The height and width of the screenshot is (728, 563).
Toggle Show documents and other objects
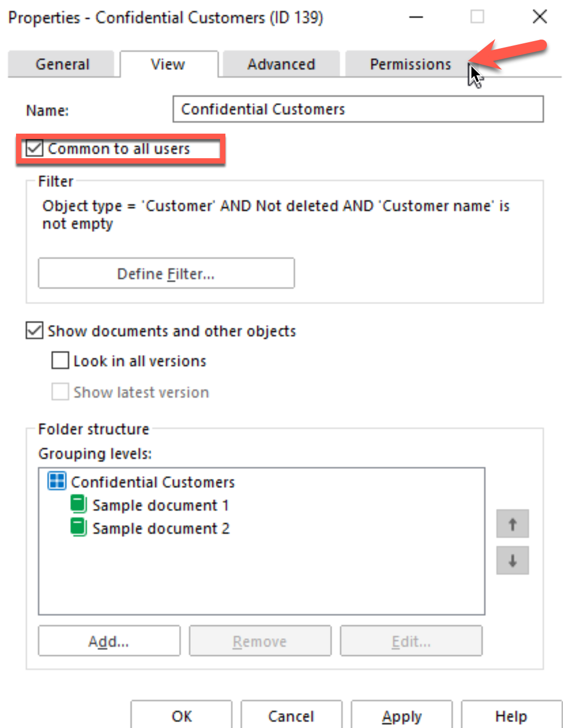34,331
